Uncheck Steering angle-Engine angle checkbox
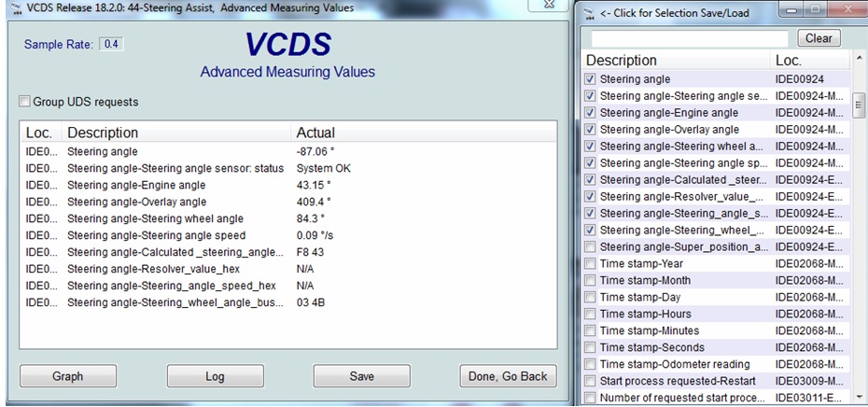This screenshot has width=868, height=407. [x=590, y=112]
